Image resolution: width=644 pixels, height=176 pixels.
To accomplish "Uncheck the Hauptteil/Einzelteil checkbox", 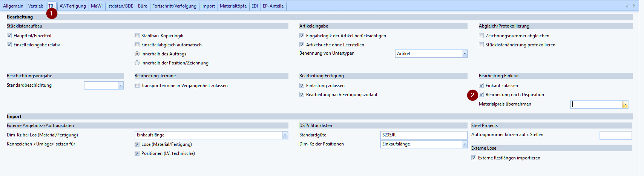I will [x=9, y=36].
